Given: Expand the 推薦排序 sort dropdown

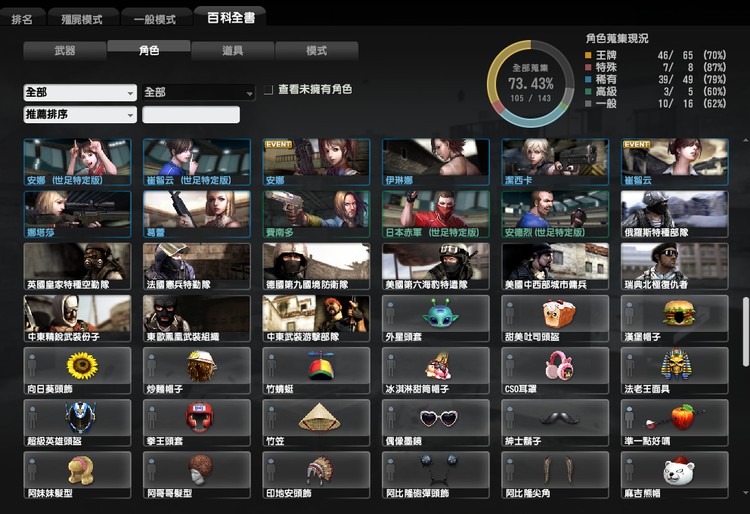Looking at the screenshot, I should 80,115.
